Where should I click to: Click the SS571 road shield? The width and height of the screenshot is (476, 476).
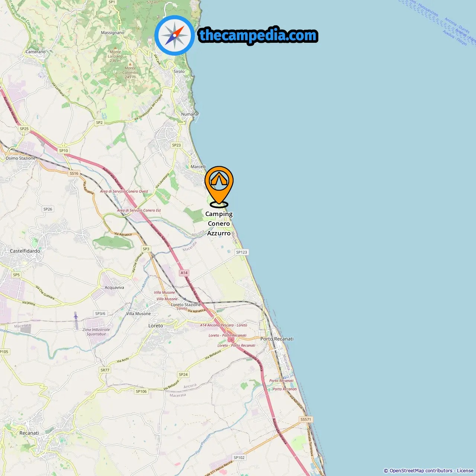(306, 419)
